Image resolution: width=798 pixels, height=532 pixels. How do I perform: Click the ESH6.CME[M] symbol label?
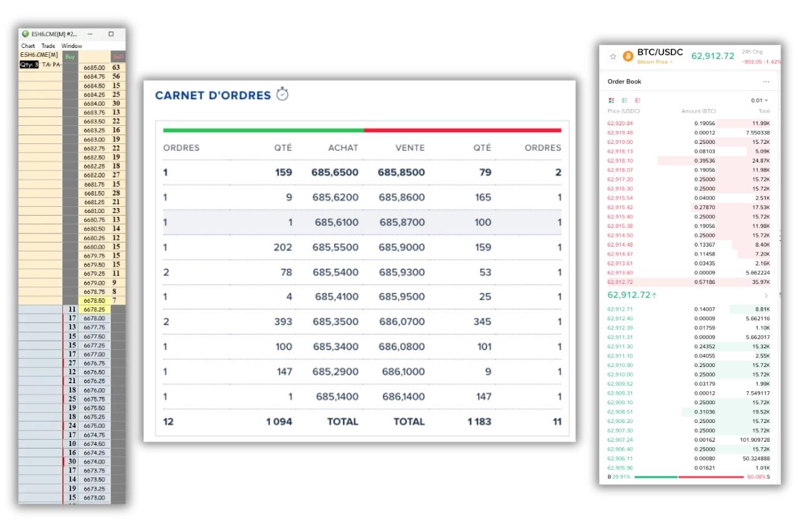(x=39, y=54)
